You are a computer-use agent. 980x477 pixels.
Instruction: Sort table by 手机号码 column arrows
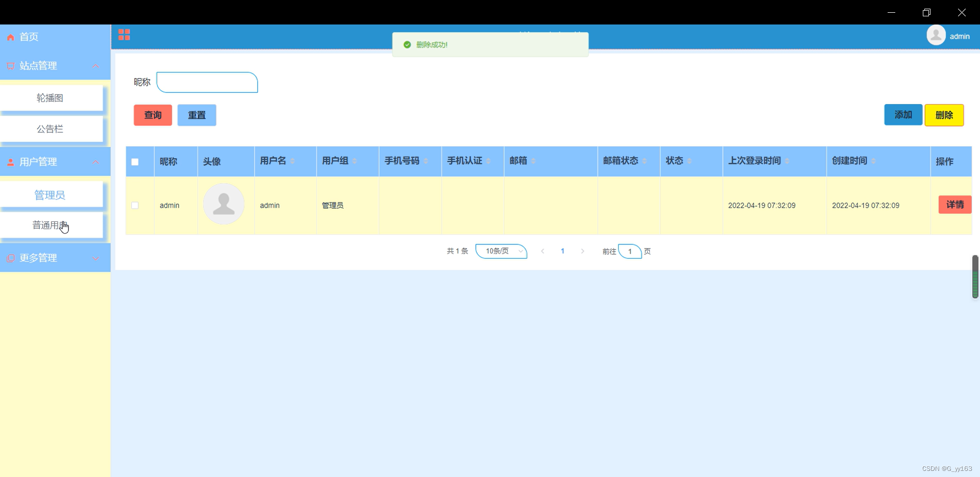426,161
